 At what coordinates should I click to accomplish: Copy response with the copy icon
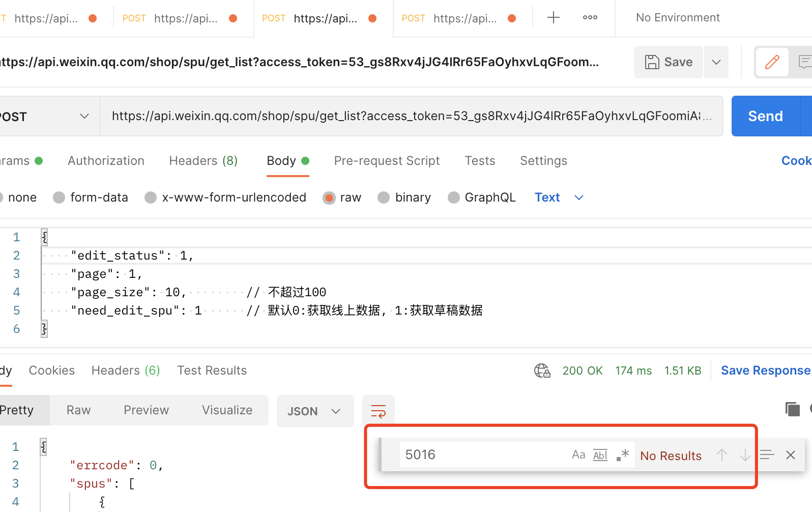coord(793,409)
